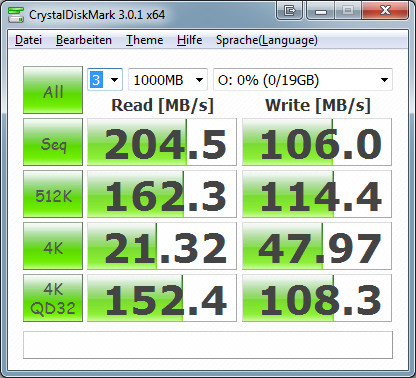
Task: Click the CrystalDiskMark app icon in title bar
Action: (16, 14)
